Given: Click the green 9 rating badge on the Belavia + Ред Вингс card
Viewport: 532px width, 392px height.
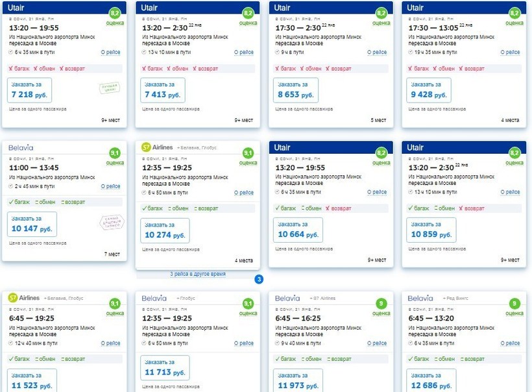Looking at the screenshot, I should click(514, 303).
